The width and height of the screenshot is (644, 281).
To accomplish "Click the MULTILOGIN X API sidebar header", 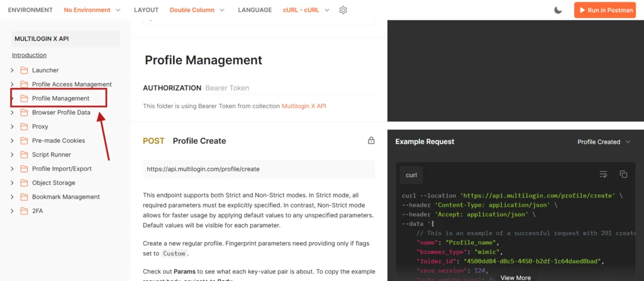I will pyautogui.click(x=65, y=38).
